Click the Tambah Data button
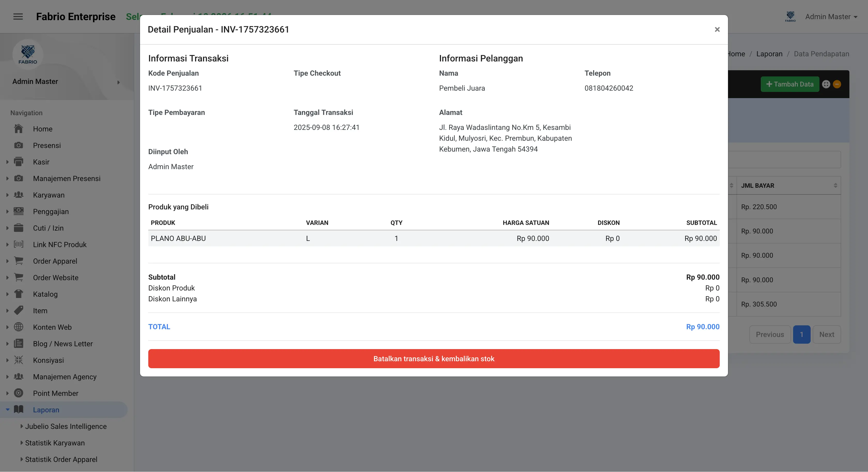868x472 pixels. [789, 84]
